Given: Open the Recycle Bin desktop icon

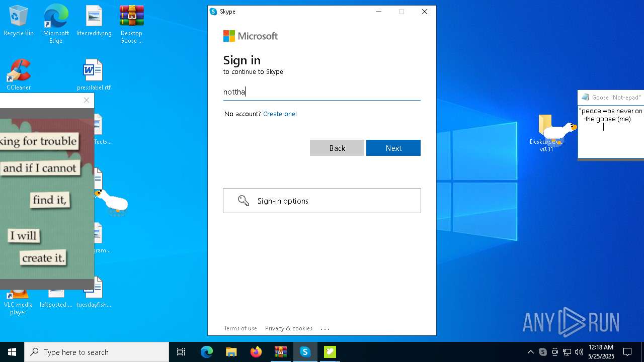Looking at the screenshot, I should click(x=19, y=21).
